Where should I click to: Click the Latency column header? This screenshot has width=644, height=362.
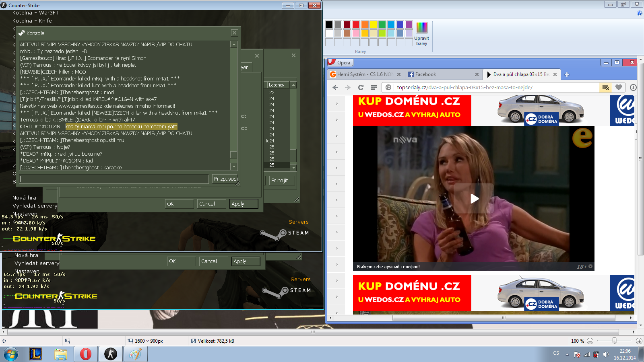coord(277,85)
